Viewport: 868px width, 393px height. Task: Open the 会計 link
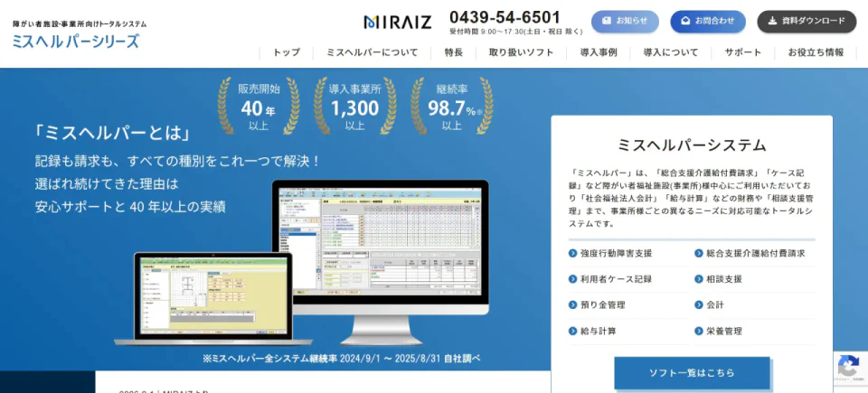tap(715, 305)
